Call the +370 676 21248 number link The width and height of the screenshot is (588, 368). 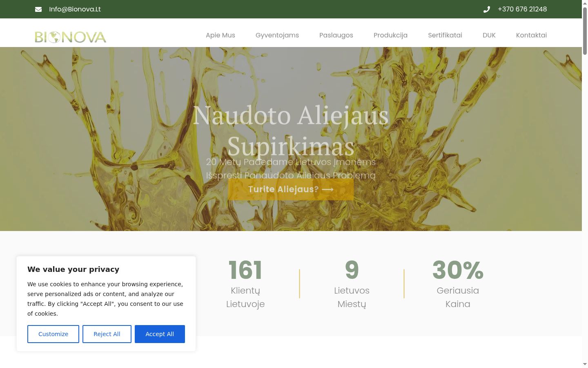click(522, 9)
